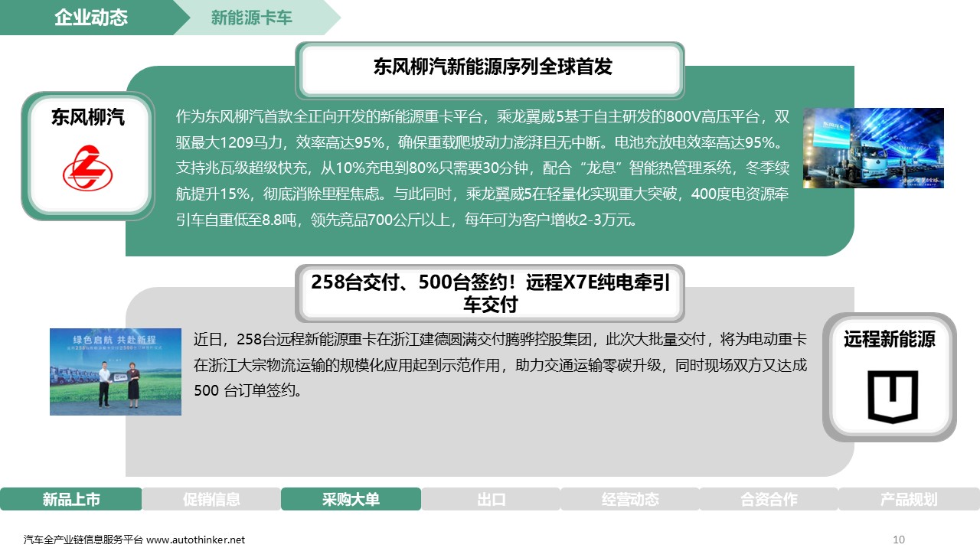Select the 采购大单 bottom tab

tap(351, 499)
